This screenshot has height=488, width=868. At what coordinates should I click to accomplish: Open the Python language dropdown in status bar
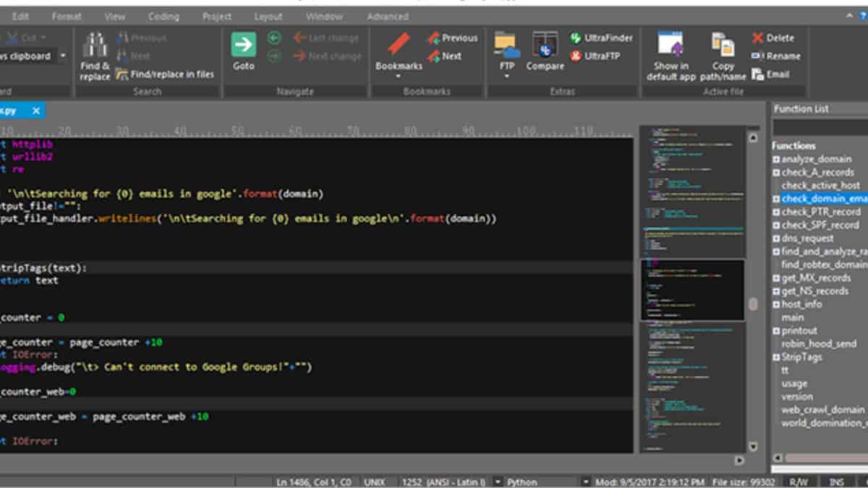coord(585,481)
